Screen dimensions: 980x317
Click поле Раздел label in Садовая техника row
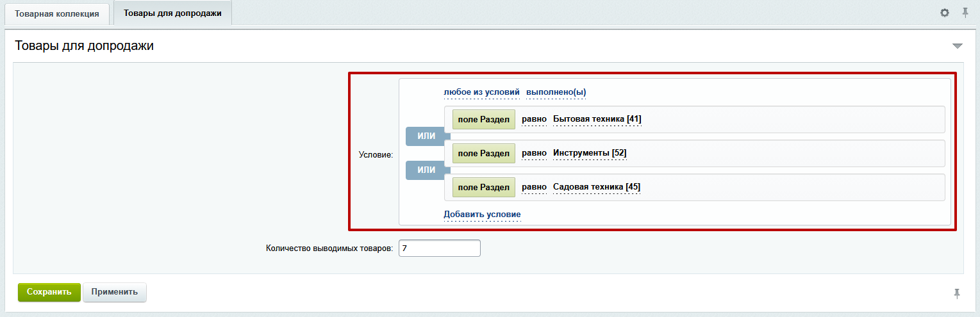point(483,187)
